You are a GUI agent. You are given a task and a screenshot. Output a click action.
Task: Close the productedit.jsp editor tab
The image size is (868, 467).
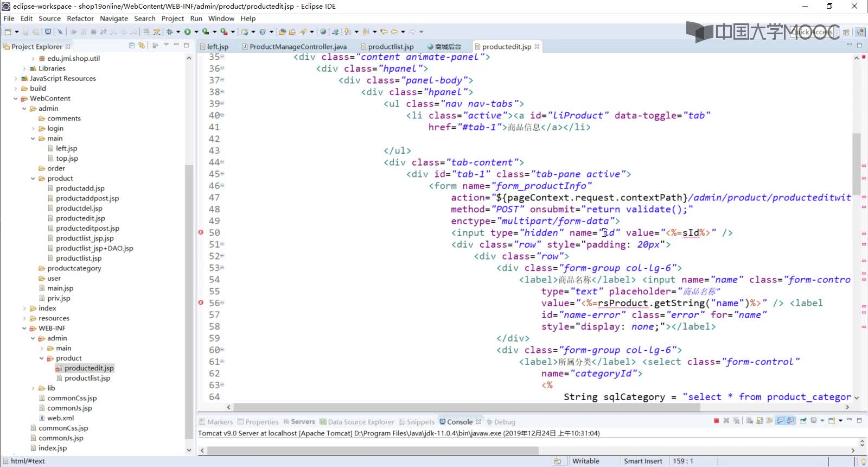(x=537, y=47)
